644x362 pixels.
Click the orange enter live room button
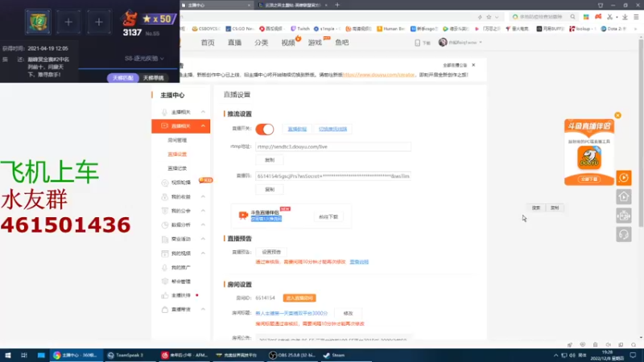(x=299, y=298)
